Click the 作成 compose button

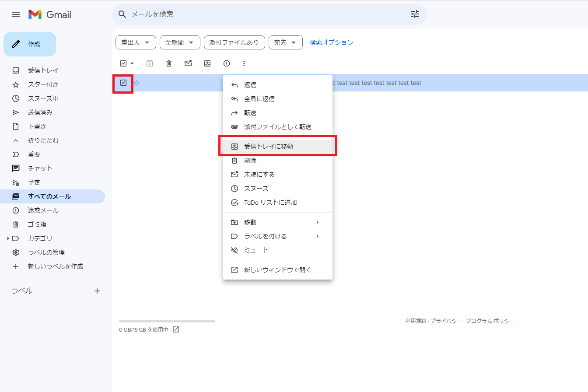30,44
